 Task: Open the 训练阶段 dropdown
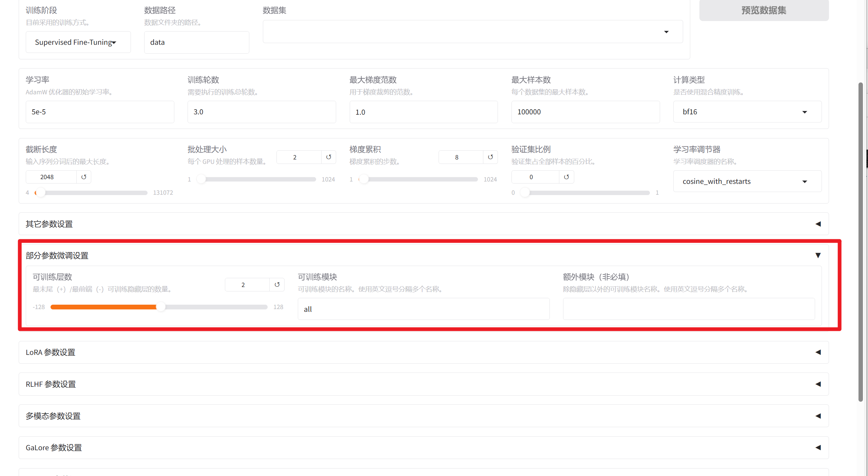[78, 42]
